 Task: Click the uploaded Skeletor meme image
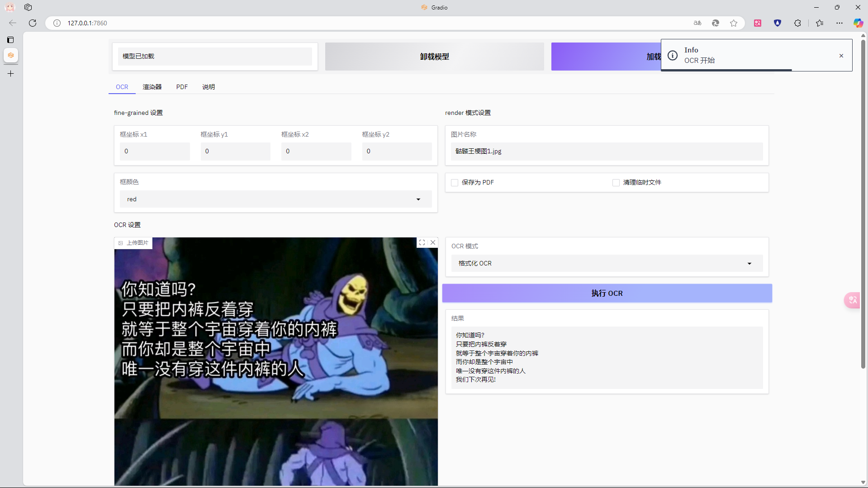point(276,362)
